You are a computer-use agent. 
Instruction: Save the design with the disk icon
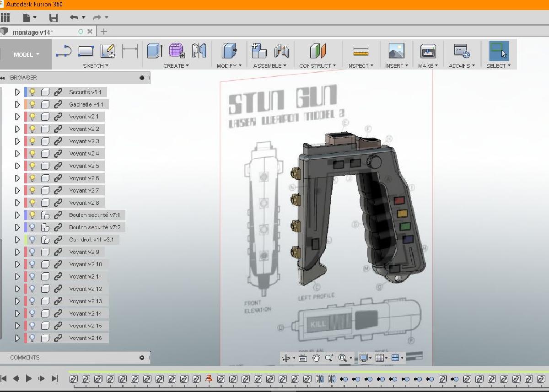pos(54,18)
